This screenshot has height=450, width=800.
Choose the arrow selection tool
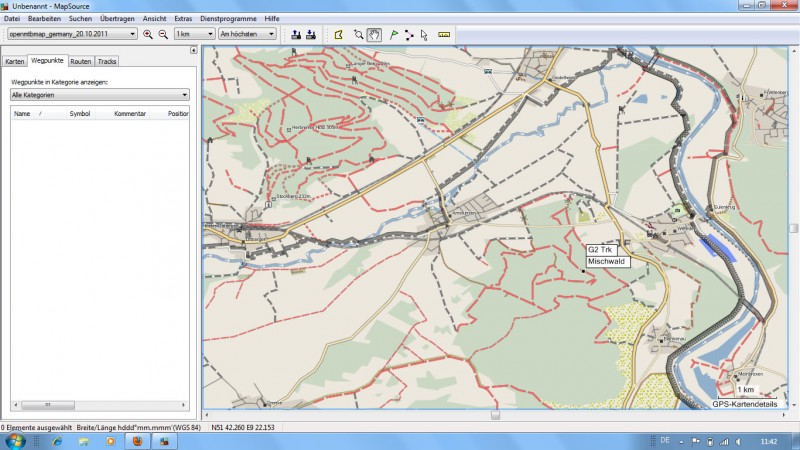coord(424,34)
